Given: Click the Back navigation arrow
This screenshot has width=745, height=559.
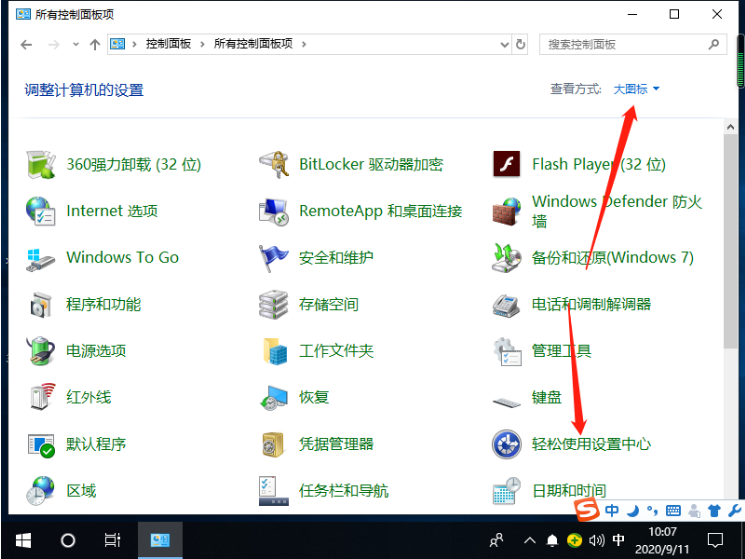Looking at the screenshot, I should coord(27,44).
